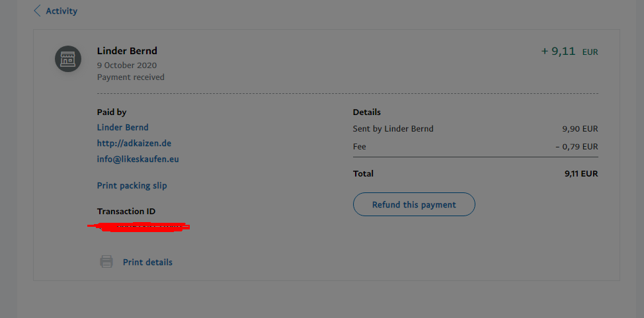Click the merchant storefront icon
This screenshot has width=644, height=318.
(68, 60)
